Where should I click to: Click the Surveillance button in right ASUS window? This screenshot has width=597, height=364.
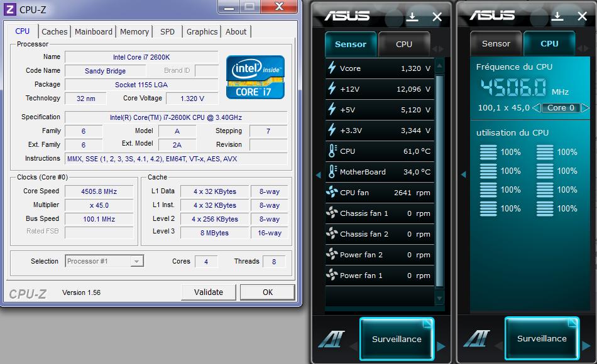pos(542,338)
